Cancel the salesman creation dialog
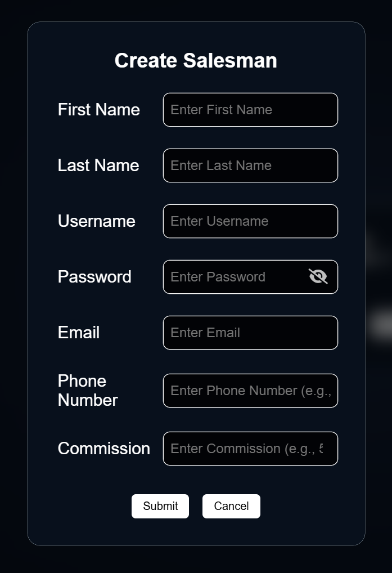Screen dimensions: 392x573 pos(231,506)
